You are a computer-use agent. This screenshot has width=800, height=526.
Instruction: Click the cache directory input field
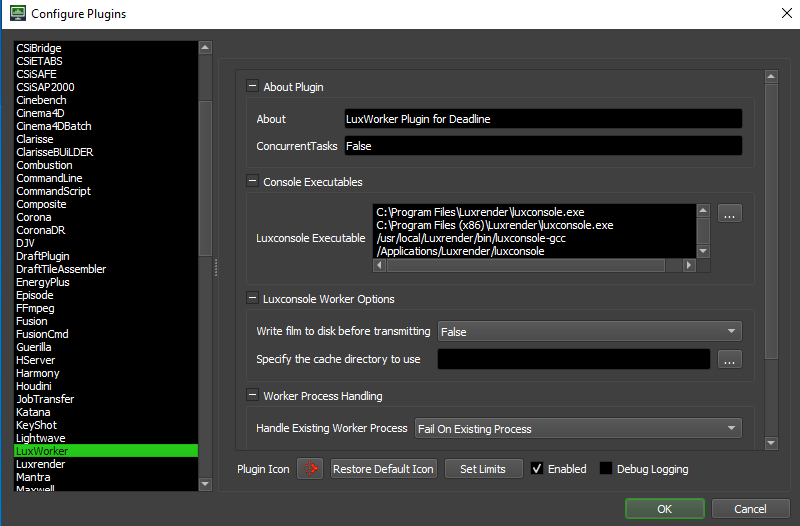tap(573, 359)
